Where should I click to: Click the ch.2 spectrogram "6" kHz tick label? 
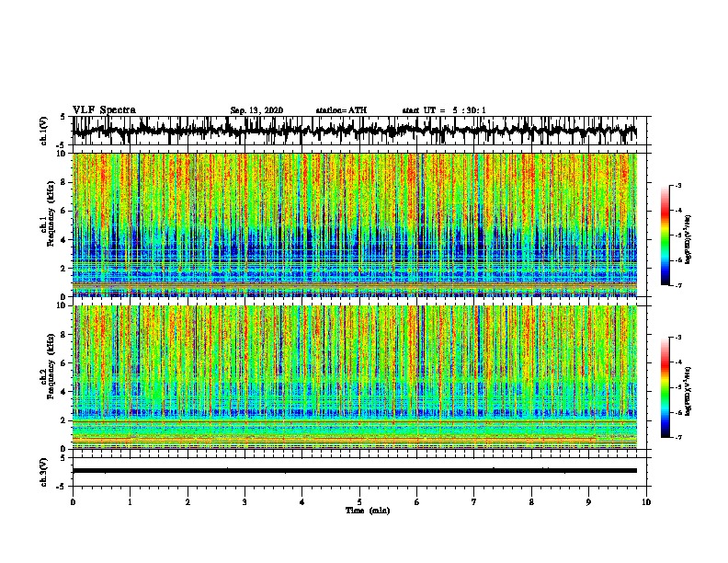pos(64,363)
